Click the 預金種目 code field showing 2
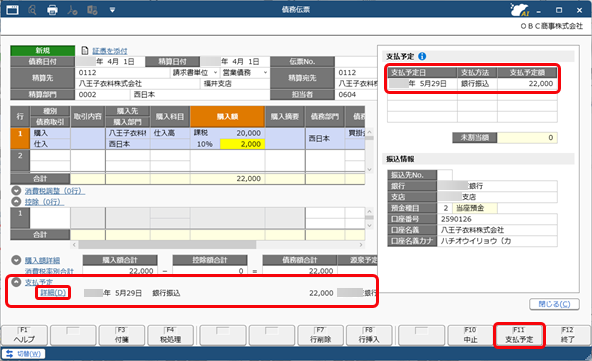 [445, 208]
